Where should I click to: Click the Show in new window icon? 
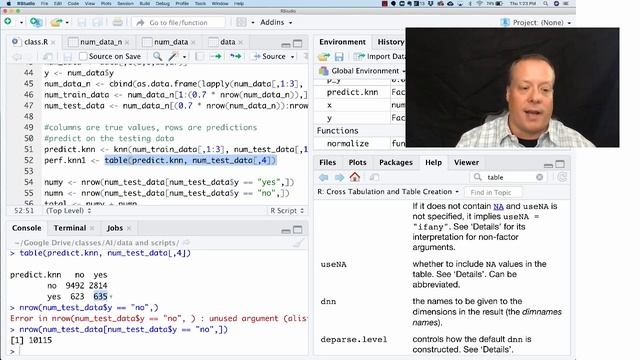tap(48, 56)
